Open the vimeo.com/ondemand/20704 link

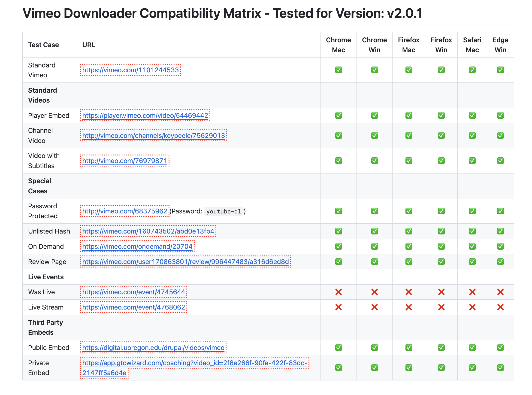pyautogui.click(x=137, y=246)
